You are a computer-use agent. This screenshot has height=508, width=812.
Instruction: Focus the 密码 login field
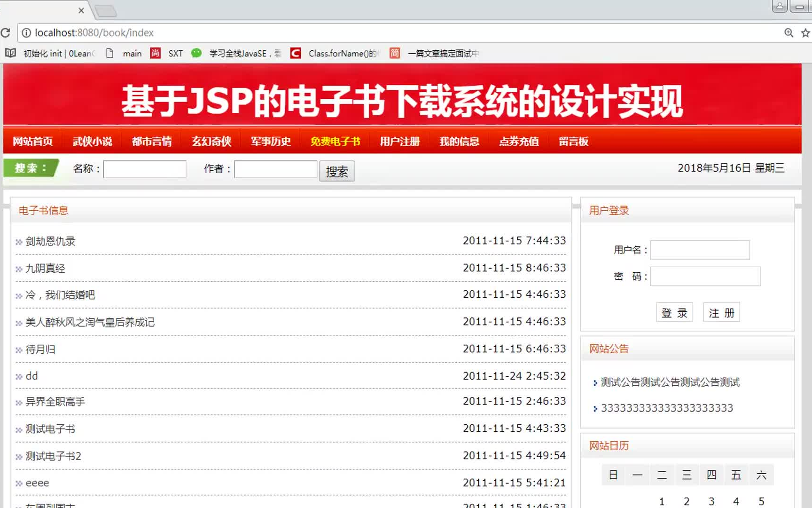point(705,277)
